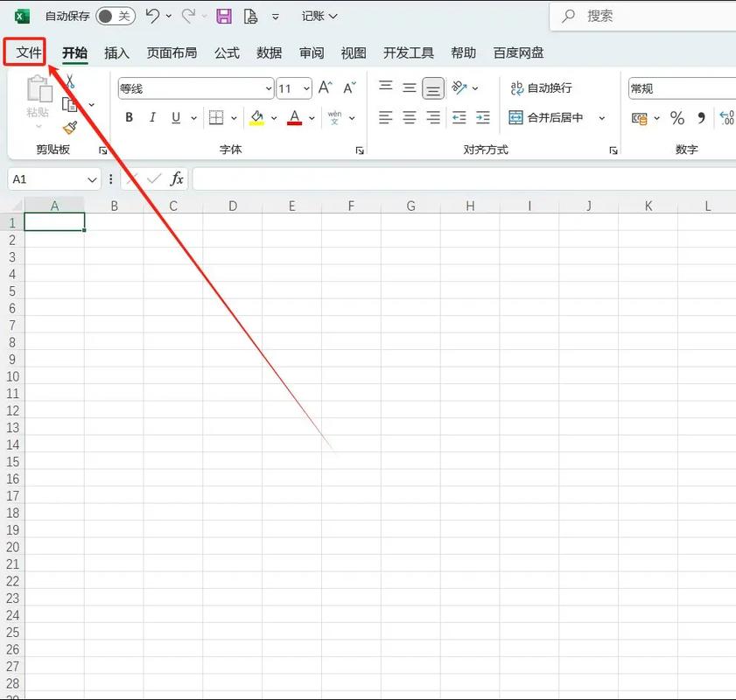
Task: Toggle Italic formatting
Action: 152,117
